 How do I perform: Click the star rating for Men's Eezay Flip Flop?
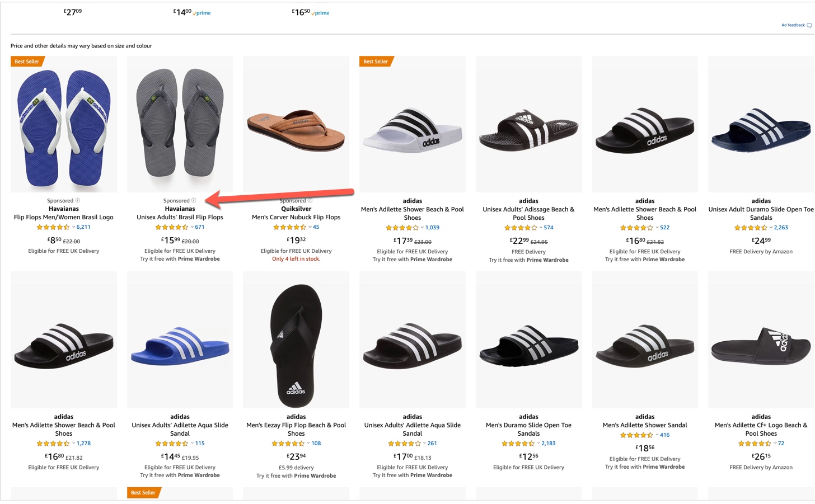[288, 443]
